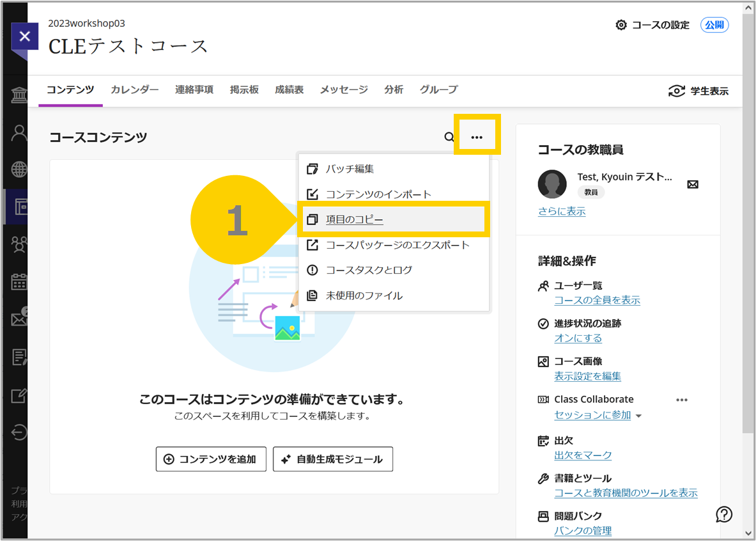
Task: Click the 出欠 attendance icon
Action: click(x=543, y=441)
